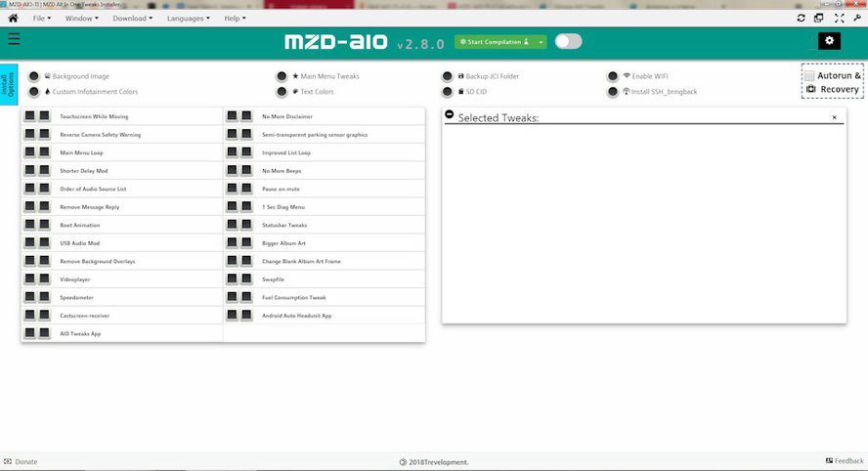Click the Donate icon in the footer

pos(9,461)
